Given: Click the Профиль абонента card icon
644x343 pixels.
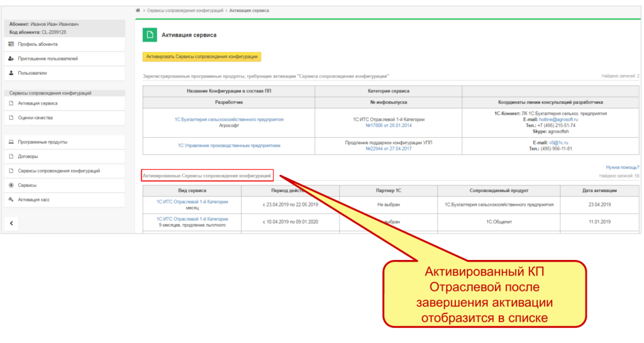Looking at the screenshot, I should (11, 44).
